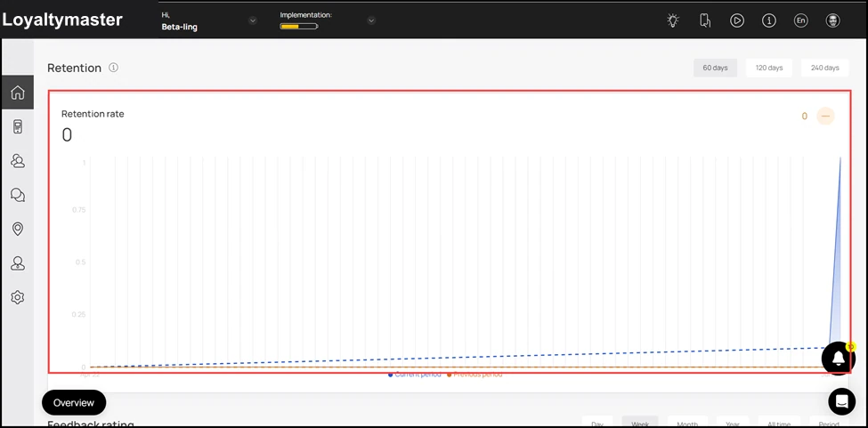Expand the Beta-ling account dropdown

(x=253, y=20)
